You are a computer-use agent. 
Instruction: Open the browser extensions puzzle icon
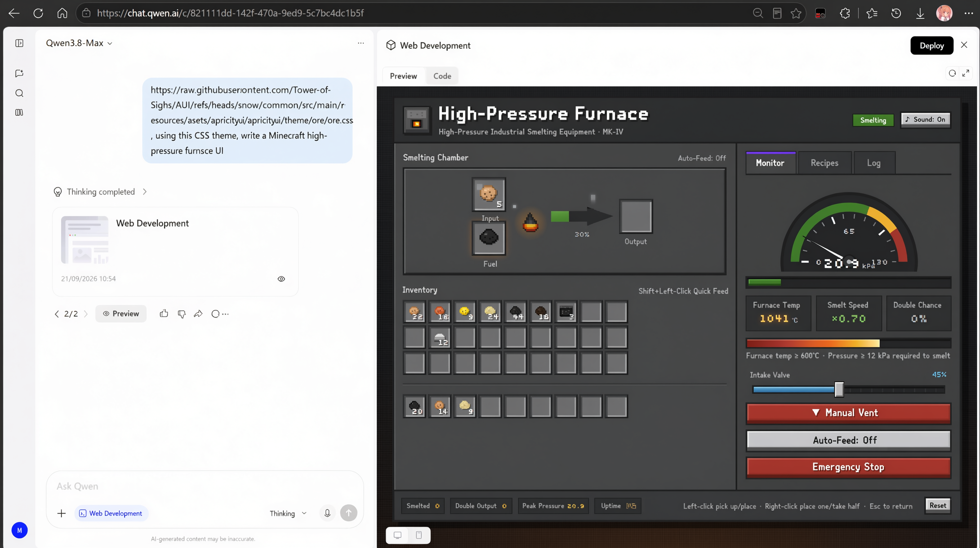coord(845,13)
